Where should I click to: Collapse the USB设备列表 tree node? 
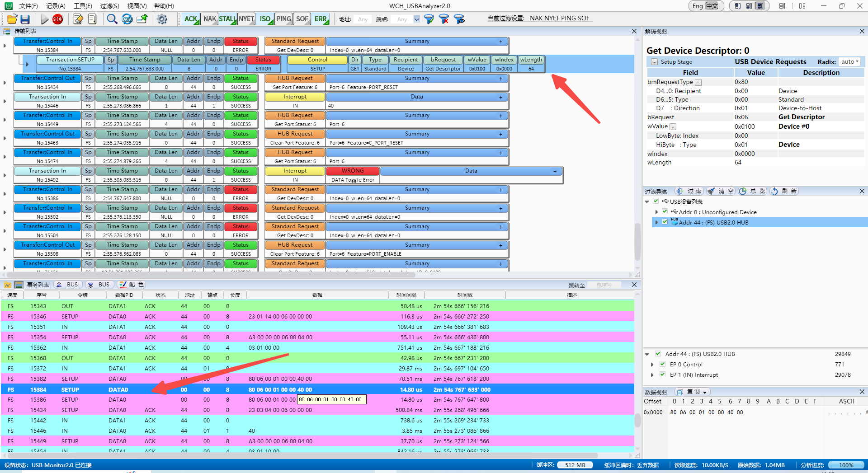[x=647, y=201]
